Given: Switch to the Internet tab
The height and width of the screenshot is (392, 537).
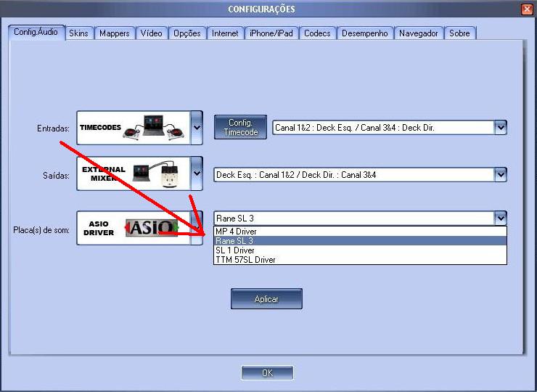Looking at the screenshot, I should pos(226,33).
